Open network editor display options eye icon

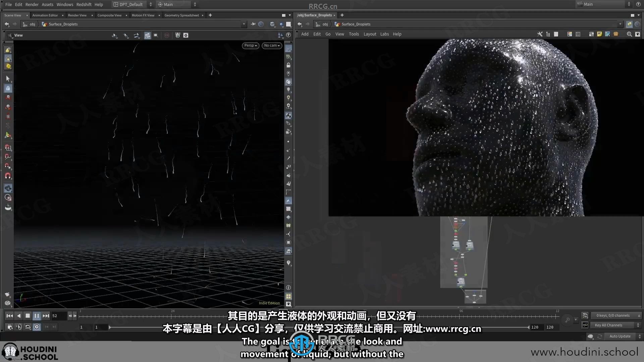pyautogui.click(x=638, y=34)
